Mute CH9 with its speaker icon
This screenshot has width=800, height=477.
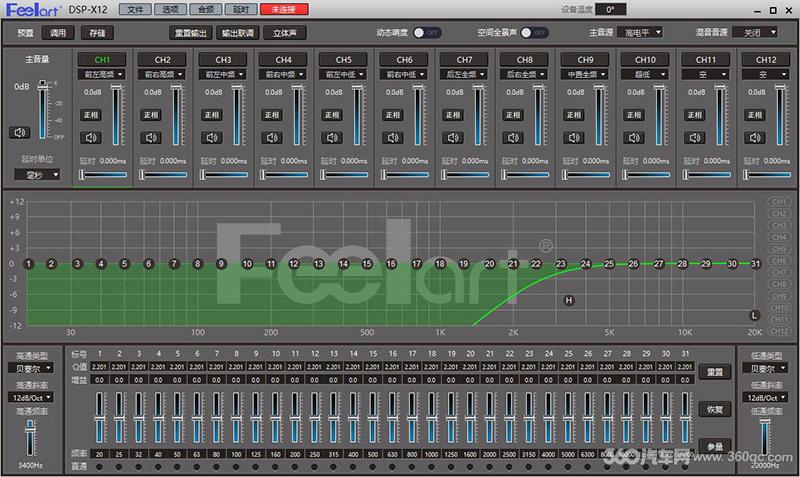point(574,138)
